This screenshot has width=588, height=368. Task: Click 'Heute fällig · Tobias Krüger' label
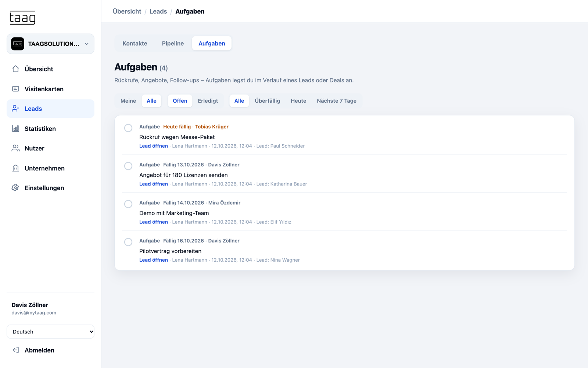[x=196, y=127]
